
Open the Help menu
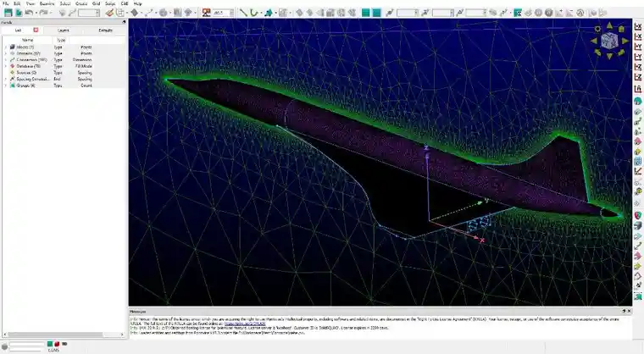(x=138, y=3)
